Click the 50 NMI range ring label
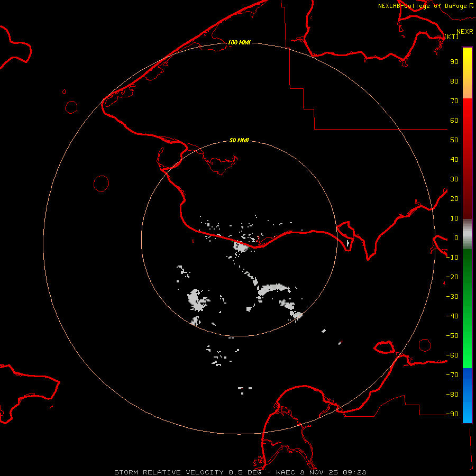The image size is (476, 476). point(239,140)
